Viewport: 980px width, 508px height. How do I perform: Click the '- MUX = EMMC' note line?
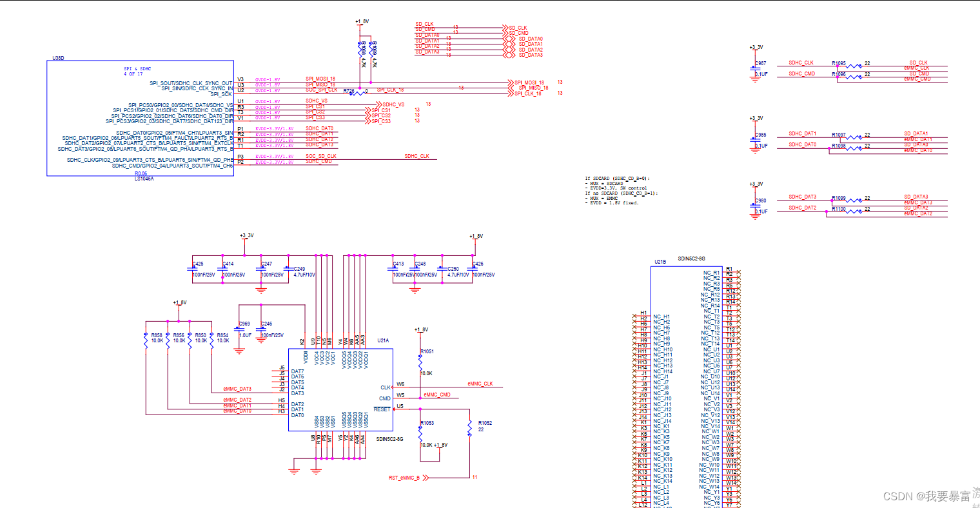(x=602, y=199)
